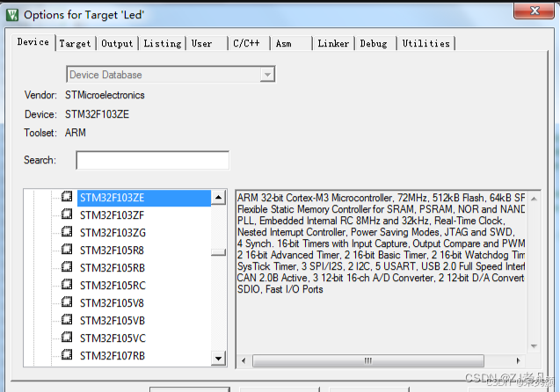Click the chip icon beside STM32F105VC
Viewport: 560px width, 392px height.
(x=67, y=337)
